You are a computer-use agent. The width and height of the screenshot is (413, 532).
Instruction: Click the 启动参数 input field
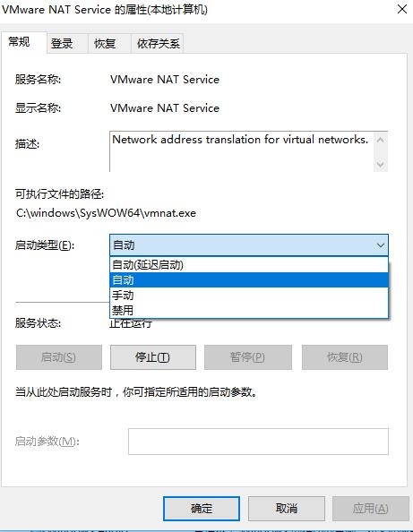point(258,442)
